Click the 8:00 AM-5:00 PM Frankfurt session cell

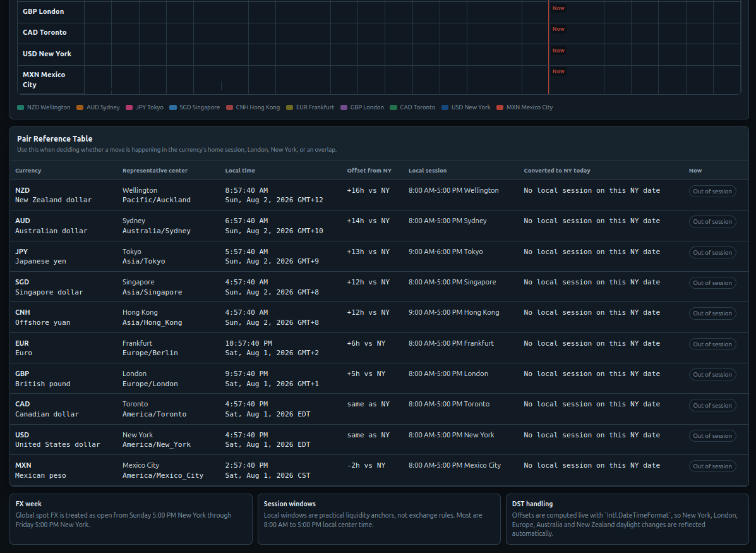click(452, 344)
